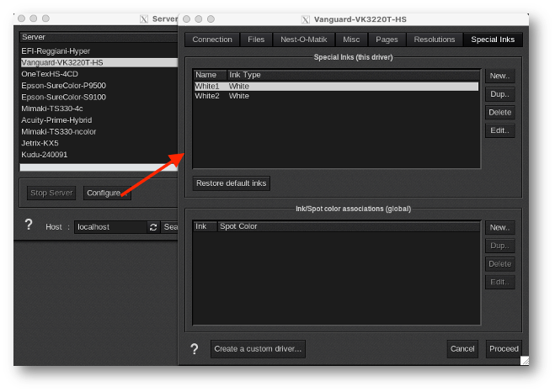This screenshot has width=555, height=392.
Task: Click Restore default inks button
Action: pos(231,183)
